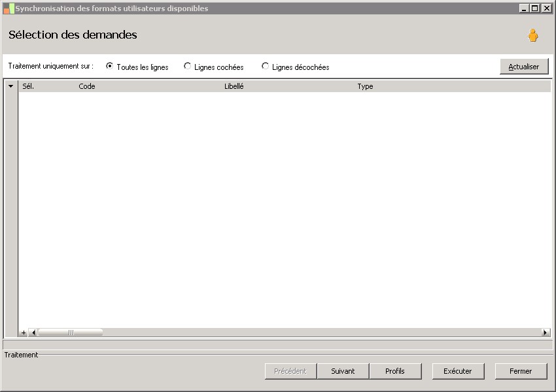Maximize the synchronisation window
This screenshot has width=556, height=392.
point(535,8)
